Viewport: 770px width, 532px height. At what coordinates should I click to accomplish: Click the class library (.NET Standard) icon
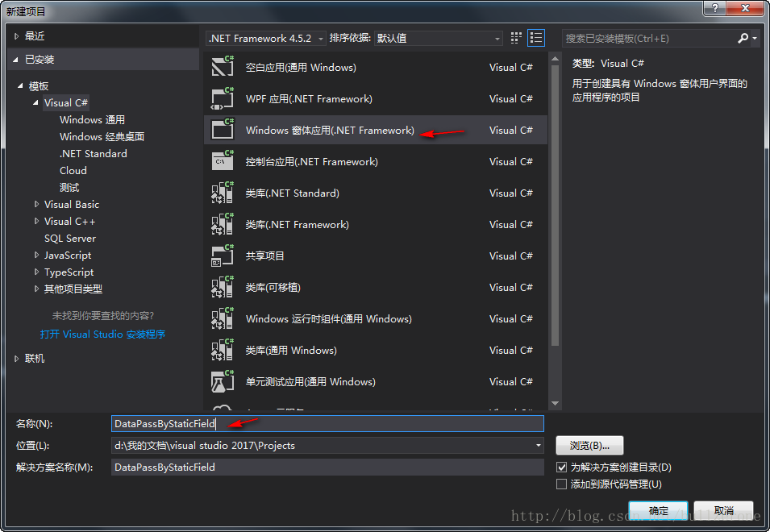click(223, 193)
